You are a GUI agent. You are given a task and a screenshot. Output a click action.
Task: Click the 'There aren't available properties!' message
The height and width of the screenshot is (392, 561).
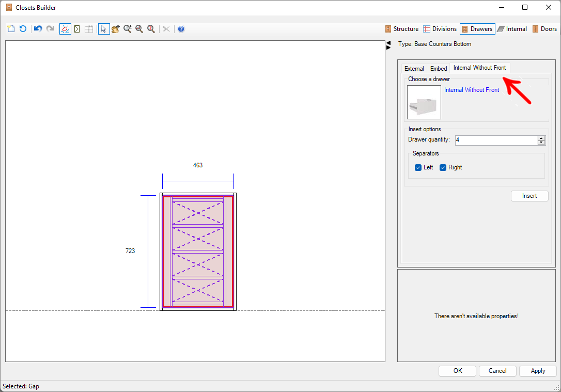477,316
